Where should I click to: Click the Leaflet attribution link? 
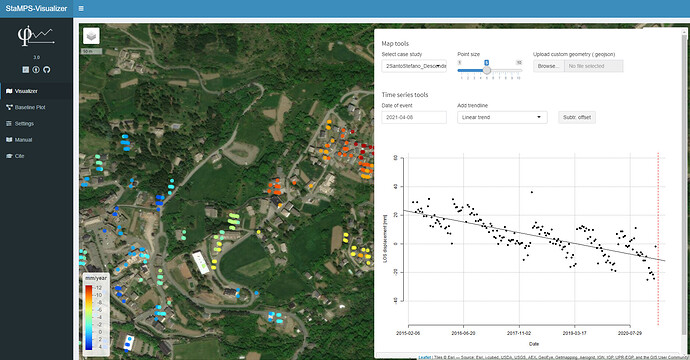(425, 357)
